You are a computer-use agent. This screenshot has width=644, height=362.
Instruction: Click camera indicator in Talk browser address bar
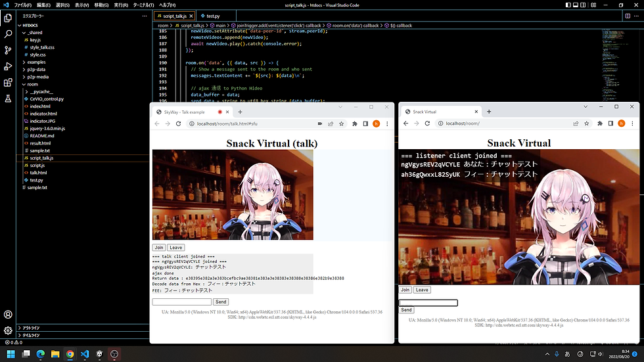320,124
